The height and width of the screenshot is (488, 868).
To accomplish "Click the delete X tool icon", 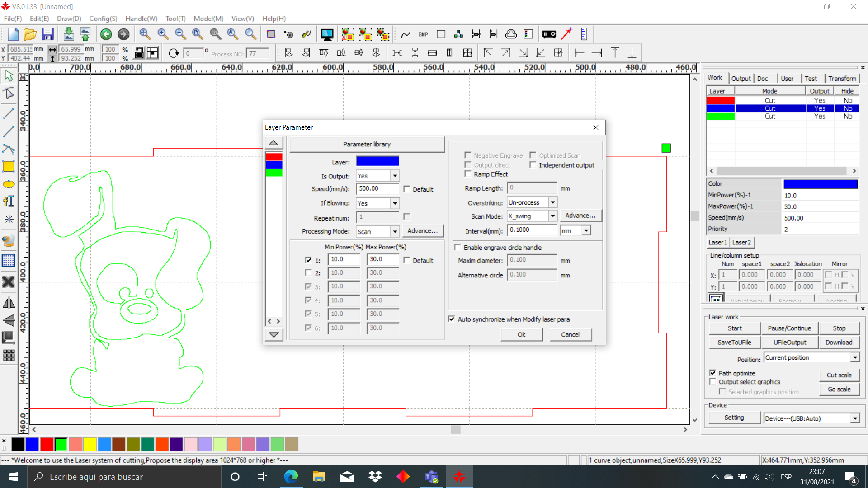I will coord(9,282).
